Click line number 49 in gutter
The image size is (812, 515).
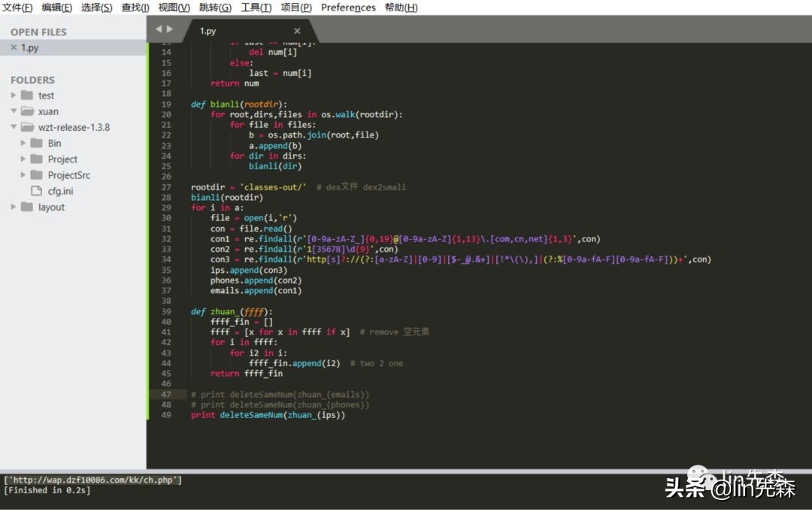tap(166, 415)
